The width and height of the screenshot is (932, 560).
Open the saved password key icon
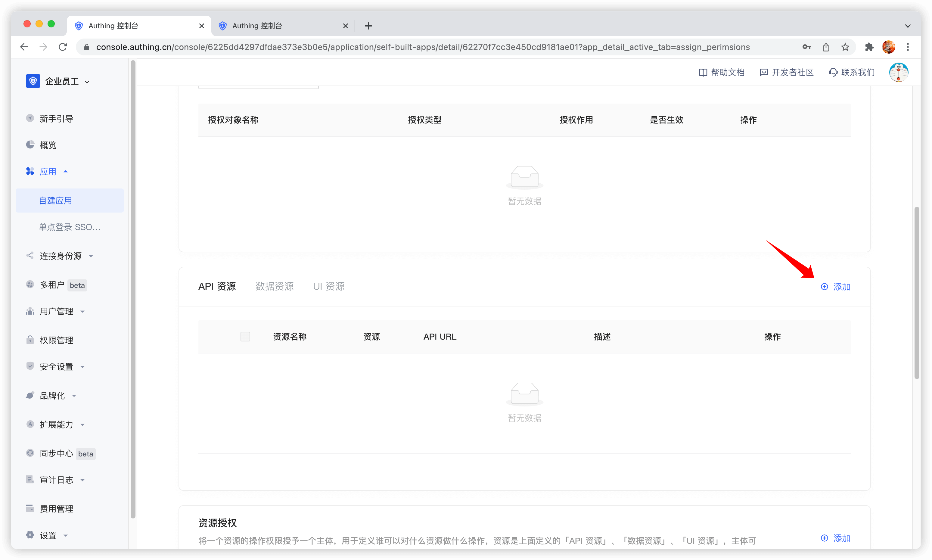[806, 47]
